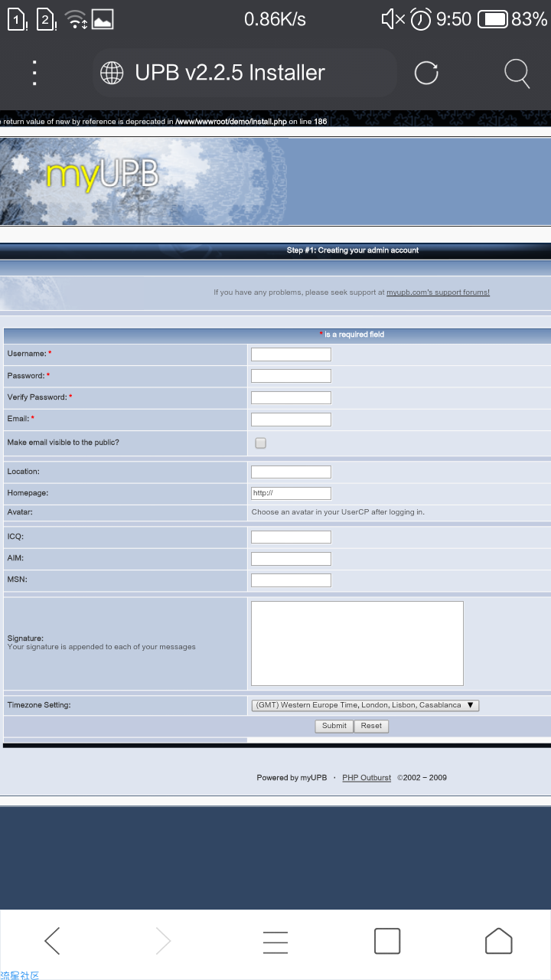Open the browser three-dot menu
This screenshot has height=980, width=551.
pyautogui.click(x=34, y=73)
